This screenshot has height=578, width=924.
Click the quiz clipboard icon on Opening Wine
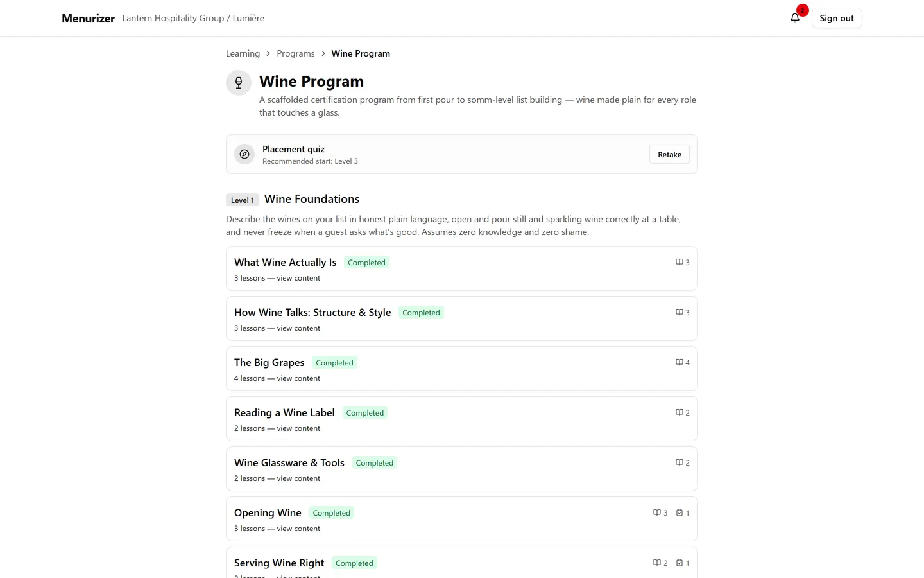click(x=680, y=512)
